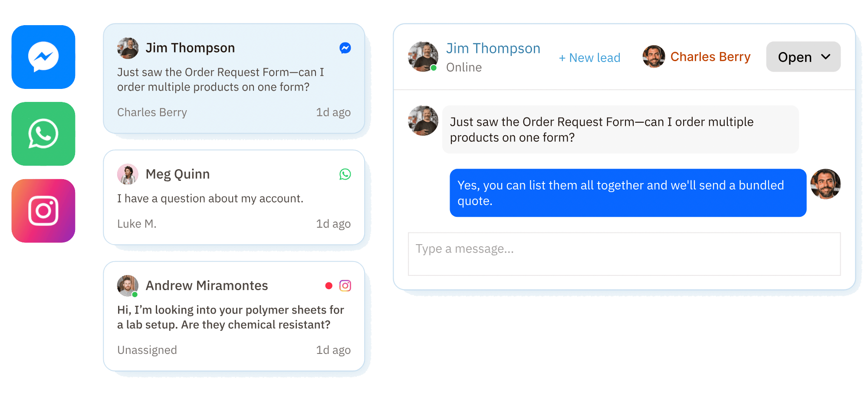This screenshot has width=868, height=399.
Task: Click the blue Messenger channel icon
Action: 43,57
